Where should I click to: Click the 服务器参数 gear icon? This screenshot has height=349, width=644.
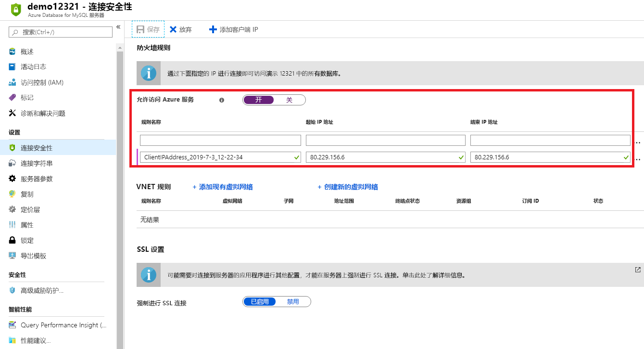(x=12, y=179)
